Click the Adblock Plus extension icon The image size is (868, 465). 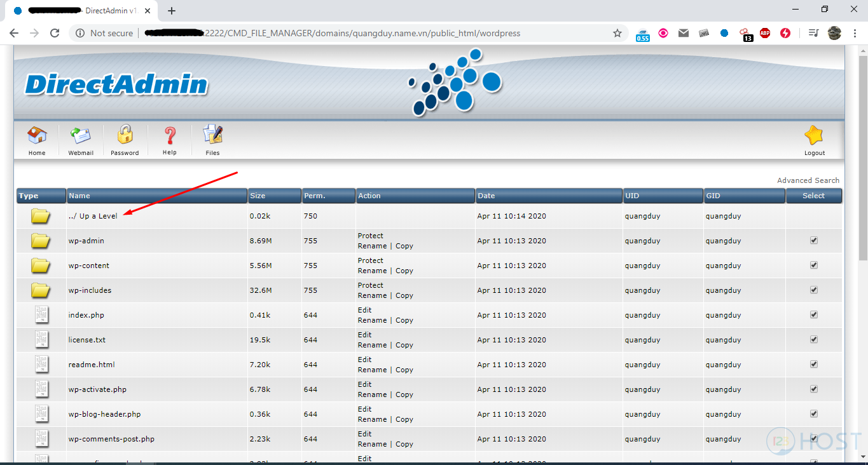coord(765,33)
